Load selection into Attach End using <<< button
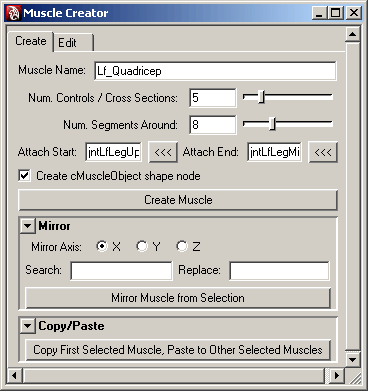The height and width of the screenshot is (391, 368). click(323, 152)
